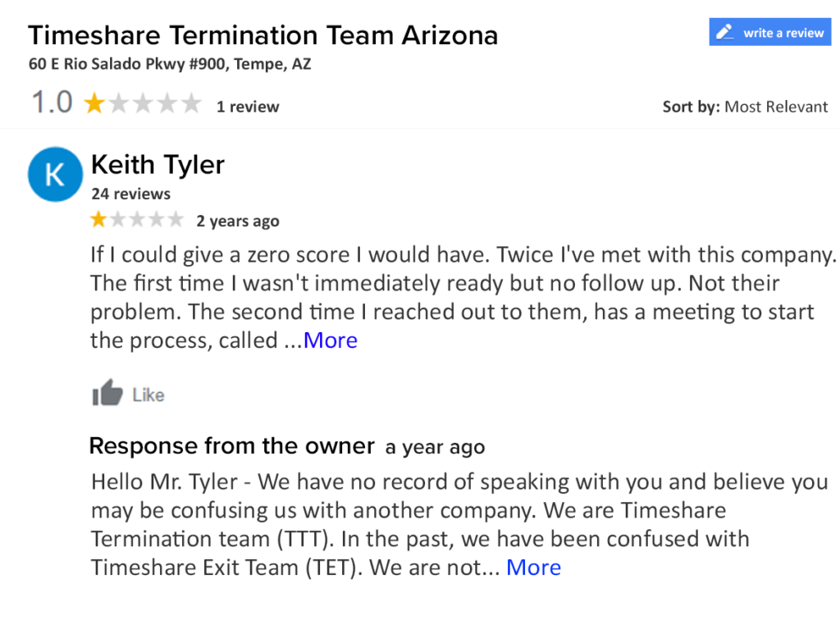The width and height of the screenshot is (840, 625).
Task: Expand the owner's response with More
Action: (533, 568)
